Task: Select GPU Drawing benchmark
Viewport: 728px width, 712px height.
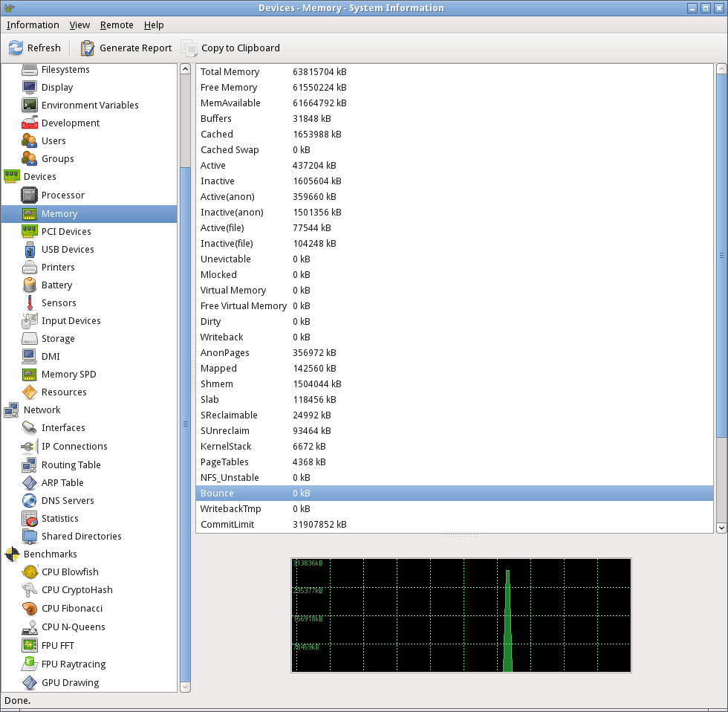Action: click(71, 683)
